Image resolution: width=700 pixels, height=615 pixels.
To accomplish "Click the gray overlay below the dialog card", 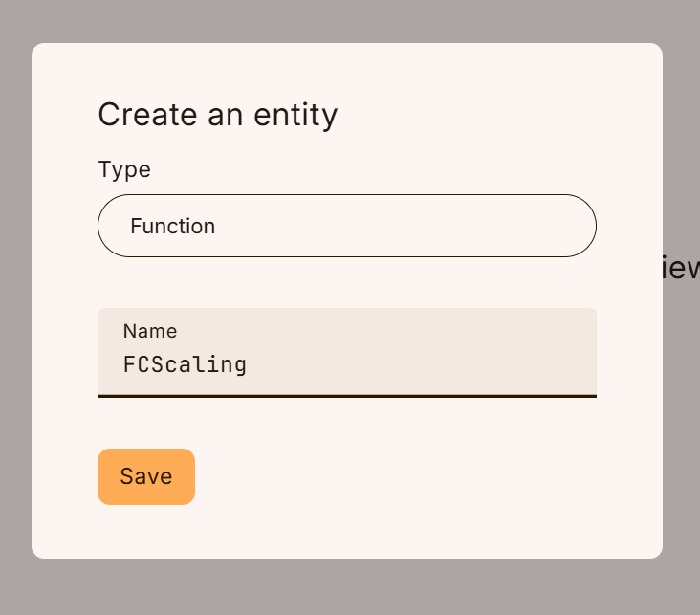I will pos(350,587).
